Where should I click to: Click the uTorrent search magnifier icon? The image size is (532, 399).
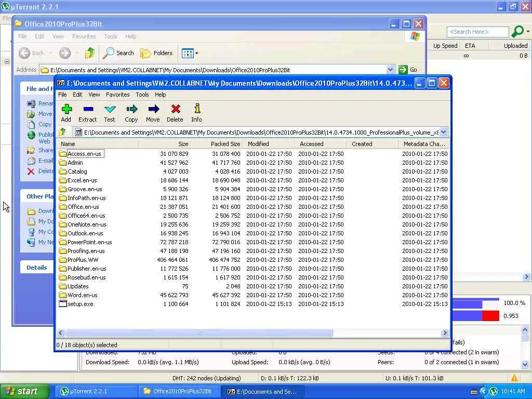(518, 32)
